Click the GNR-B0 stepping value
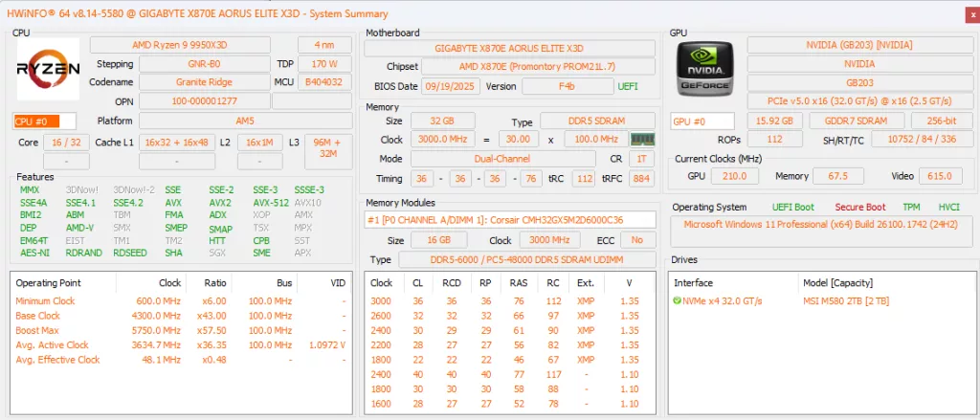Viewport: 980px width, 420px height. pos(205,64)
